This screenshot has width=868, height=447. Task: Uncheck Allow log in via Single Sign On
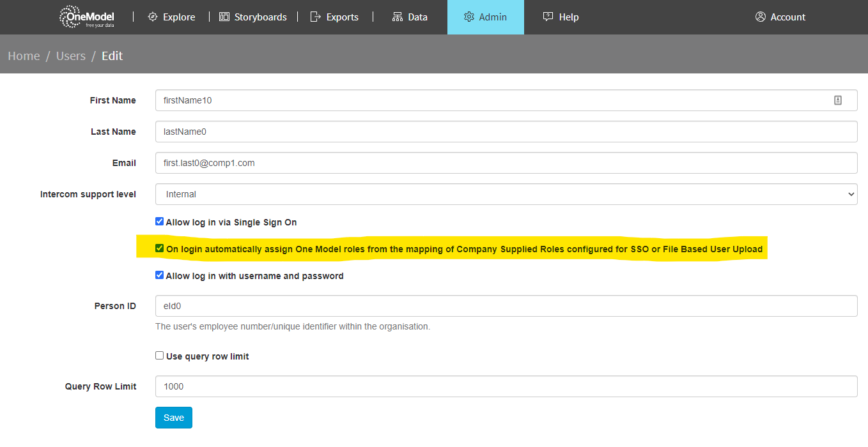(160, 222)
